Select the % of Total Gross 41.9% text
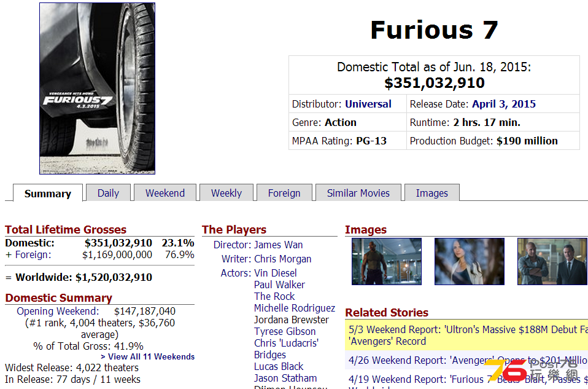Screen dimensions: 588x389 (88, 346)
